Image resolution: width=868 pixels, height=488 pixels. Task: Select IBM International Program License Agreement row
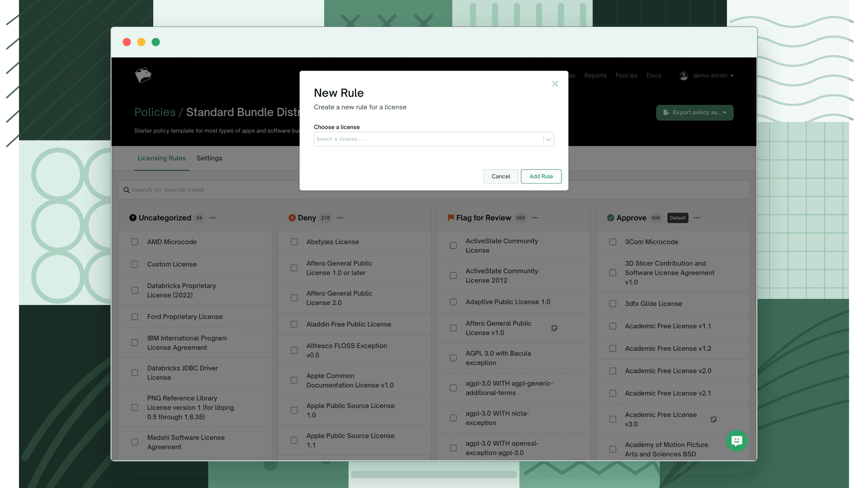(x=195, y=343)
